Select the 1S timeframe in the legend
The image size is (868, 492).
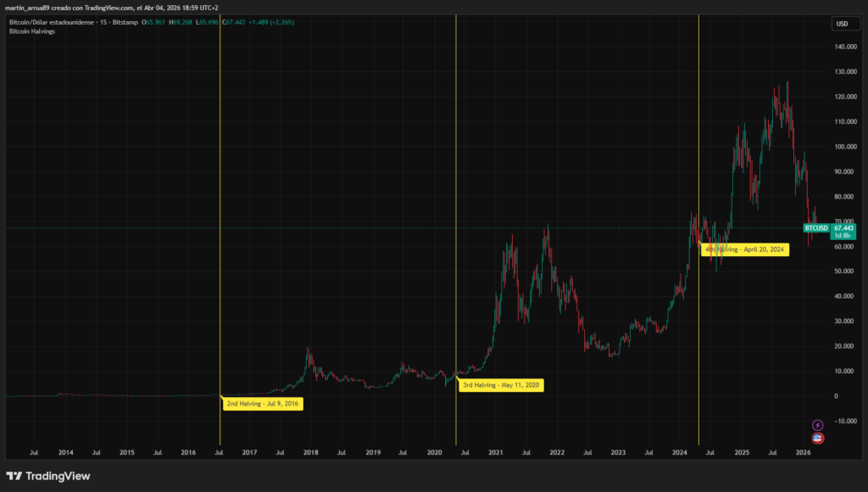[102, 23]
